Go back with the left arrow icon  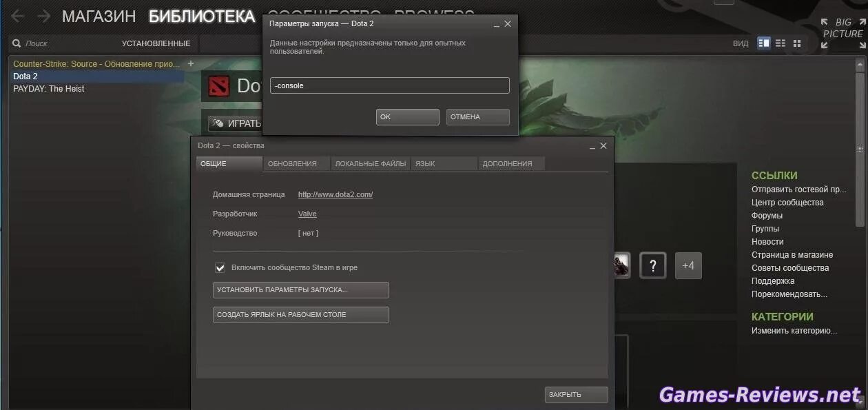(x=17, y=16)
